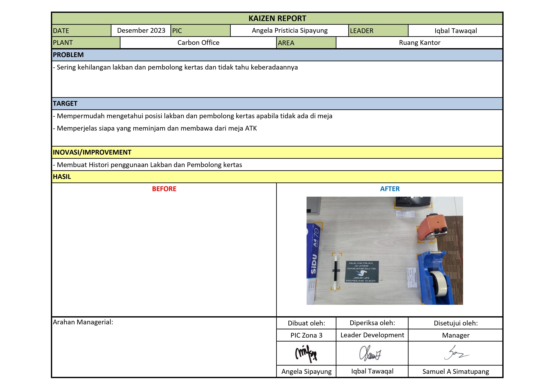Click the INOVASI/IMPROVEMENT section header
Screen dimensions: 555x392
[x=92, y=152]
